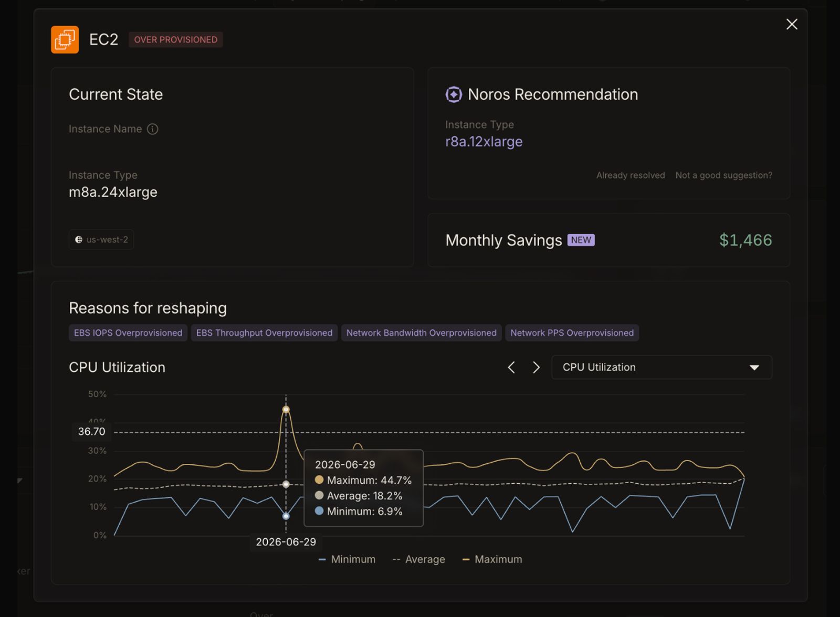Click the 50% y-axis label
Screen dimensions: 840x617
(97, 394)
